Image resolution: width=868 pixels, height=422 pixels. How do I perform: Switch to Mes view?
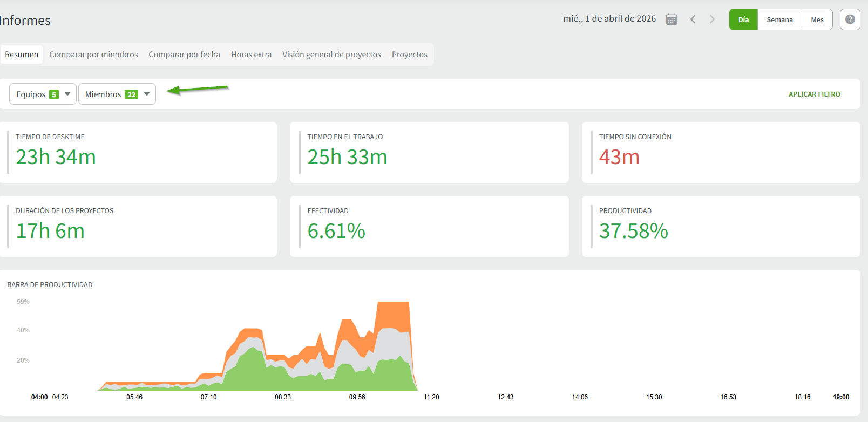click(817, 19)
